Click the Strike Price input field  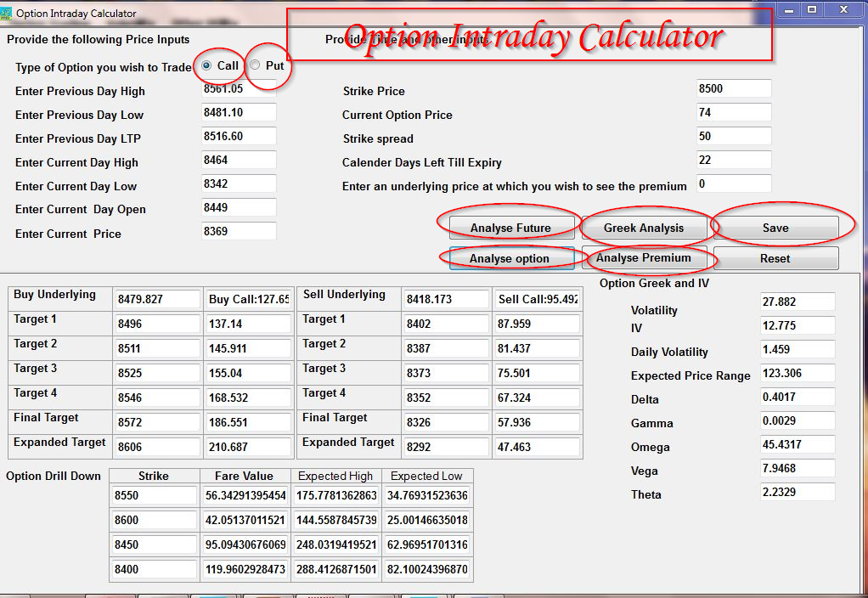click(x=733, y=87)
